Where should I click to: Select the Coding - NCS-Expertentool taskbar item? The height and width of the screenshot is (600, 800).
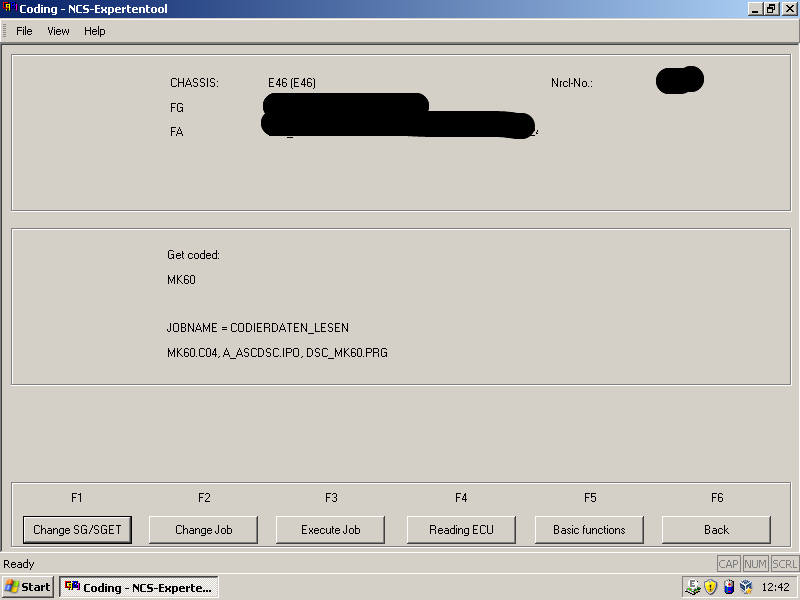click(139, 587)
